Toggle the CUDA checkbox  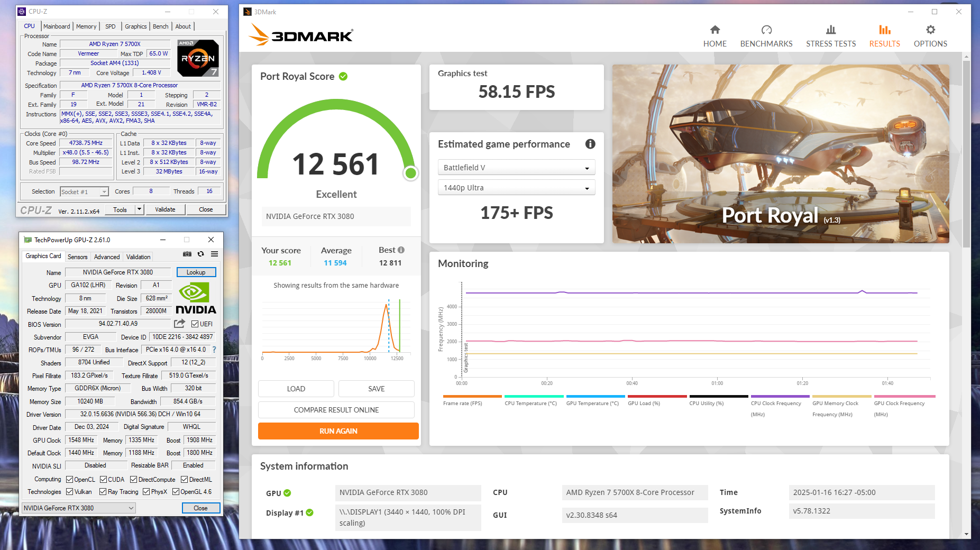pos(103,480)
